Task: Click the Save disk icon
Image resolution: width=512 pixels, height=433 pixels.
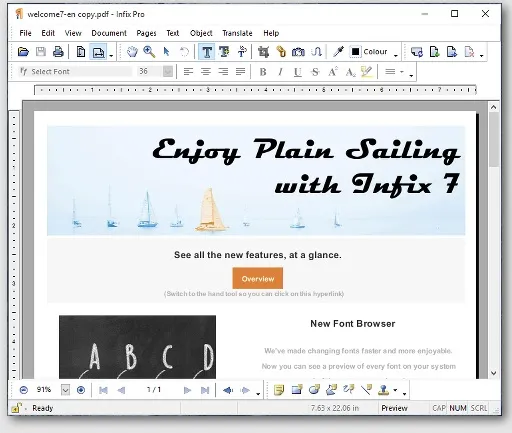Action: point(41,52)
